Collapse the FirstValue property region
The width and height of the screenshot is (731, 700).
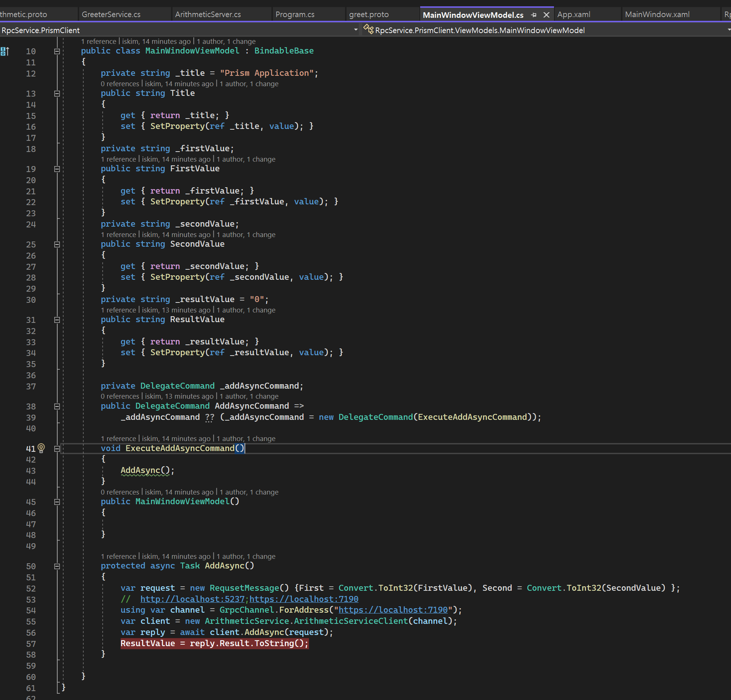(x=57, y=169)
